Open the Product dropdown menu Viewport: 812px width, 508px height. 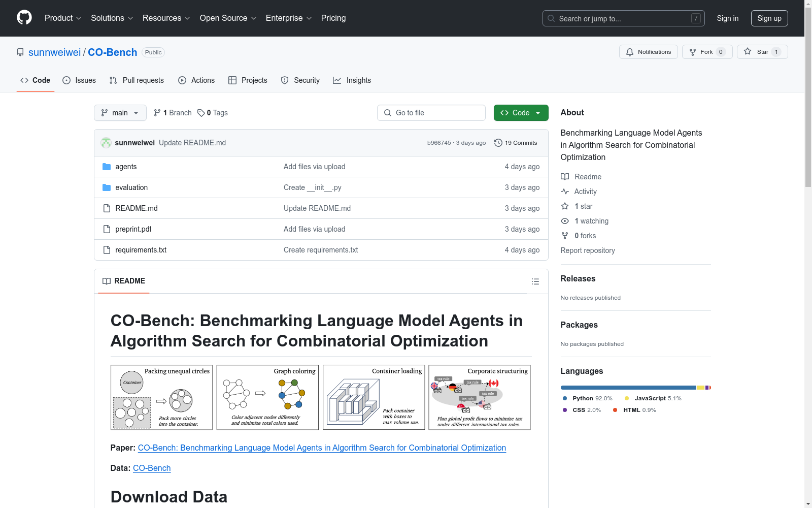pos(63,18)
